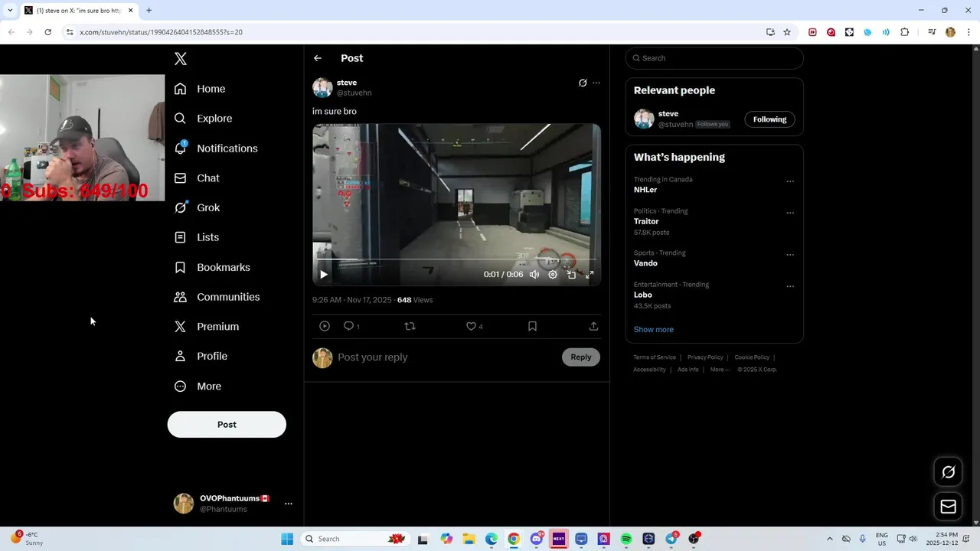Open Chrome three-dot menu

coord(969,32)
